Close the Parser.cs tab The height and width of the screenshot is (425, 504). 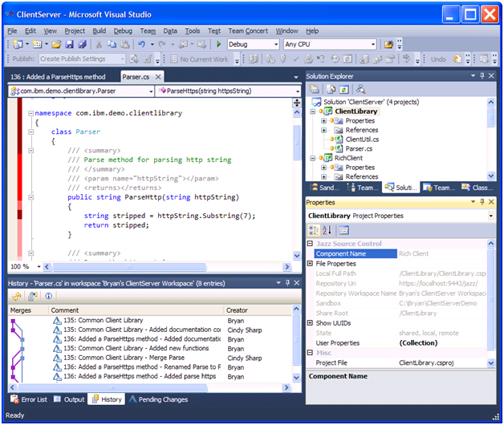158,77
